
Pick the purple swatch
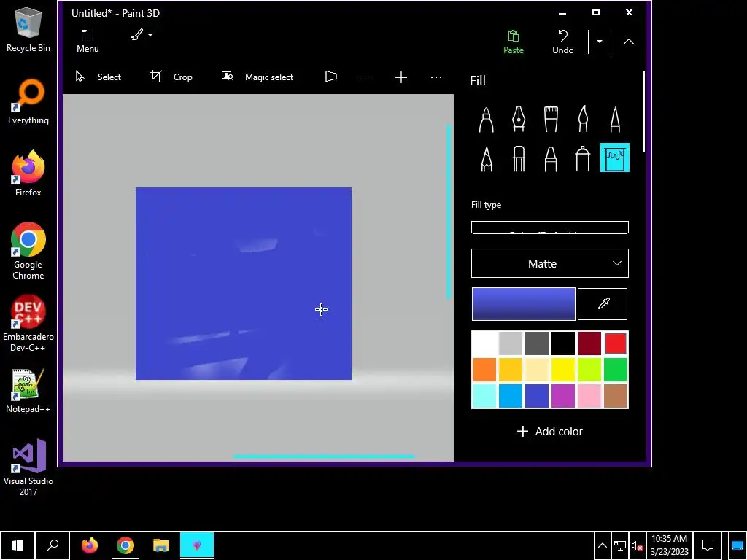point(563,396)
